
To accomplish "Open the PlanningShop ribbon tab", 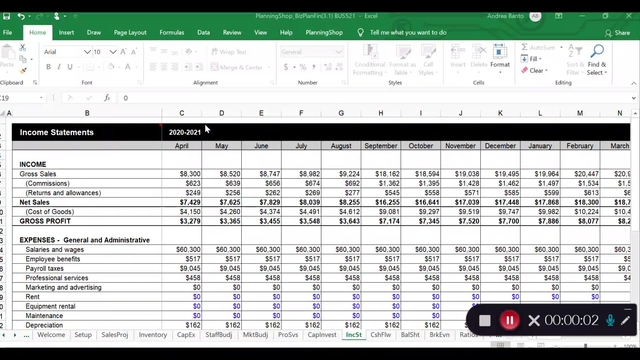I will (324, 32).
